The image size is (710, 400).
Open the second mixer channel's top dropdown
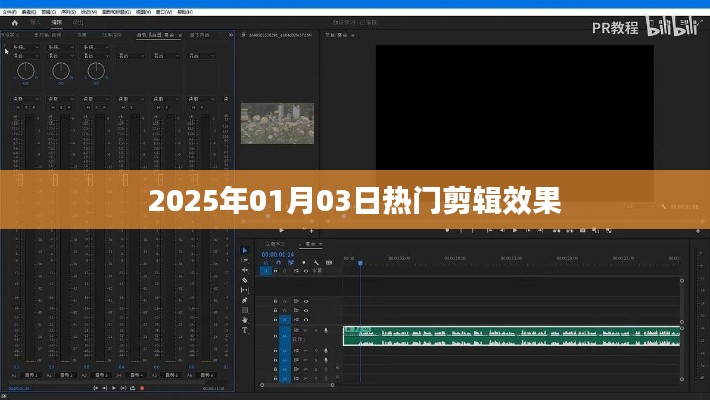(x=62, y=47)
